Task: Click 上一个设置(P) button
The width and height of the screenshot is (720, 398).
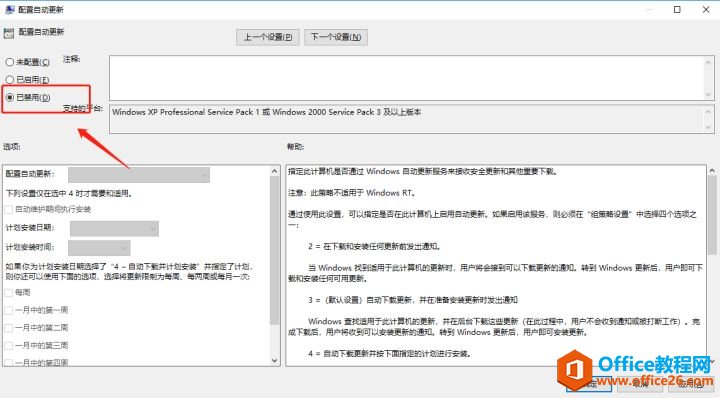Action: [268, 37]
